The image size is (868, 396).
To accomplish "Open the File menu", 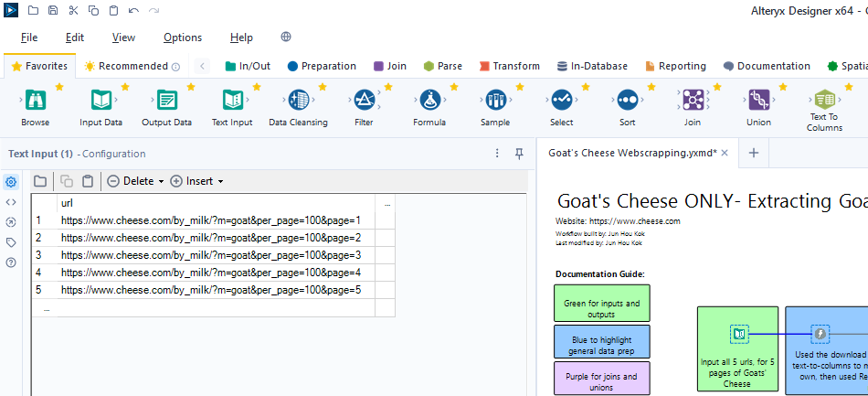I will (29, 37).
